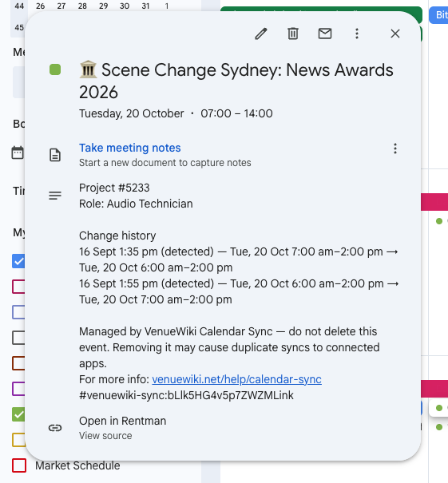
Task: Open the event options three-dot menu in header
Action: coord(357,34)
